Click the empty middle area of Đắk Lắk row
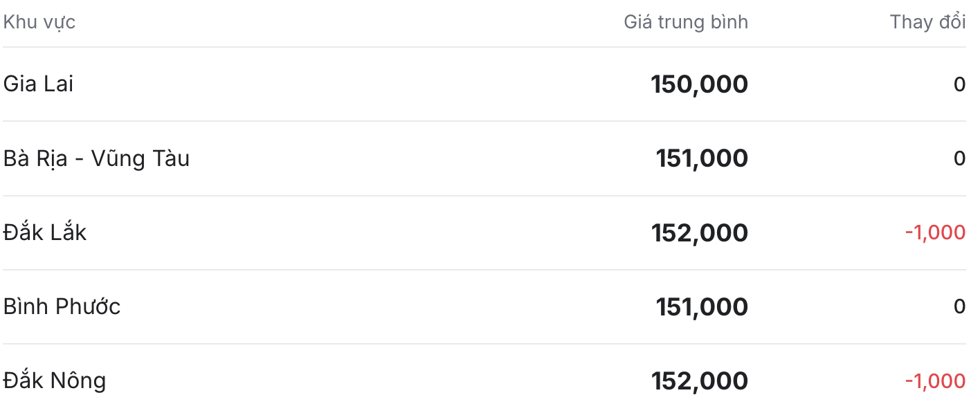980x404 pixels. click(x=367, y=233)
